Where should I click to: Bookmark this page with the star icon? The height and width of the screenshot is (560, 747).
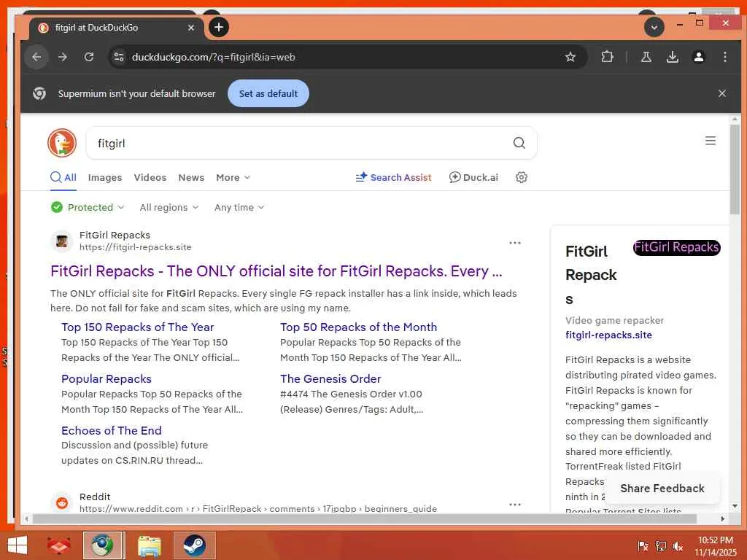[570, 57]
